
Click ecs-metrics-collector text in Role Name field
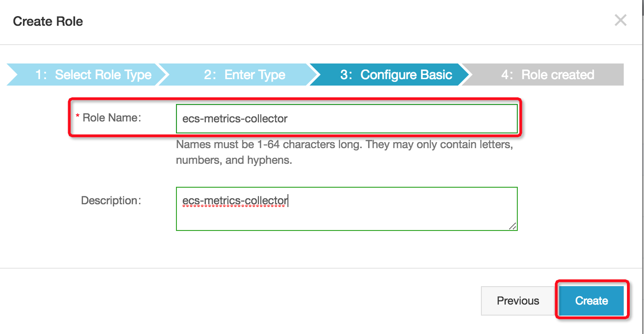[x=235, y=119]
